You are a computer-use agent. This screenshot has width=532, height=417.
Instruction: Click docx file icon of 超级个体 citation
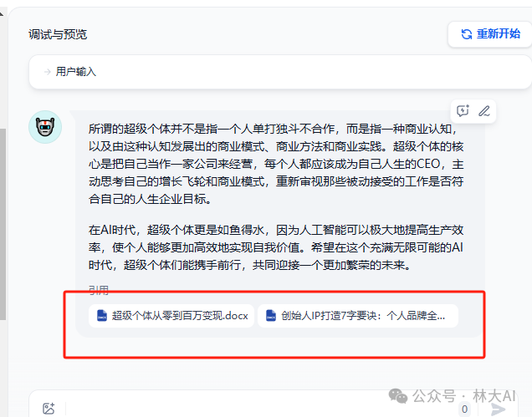(x=102, y=316)
